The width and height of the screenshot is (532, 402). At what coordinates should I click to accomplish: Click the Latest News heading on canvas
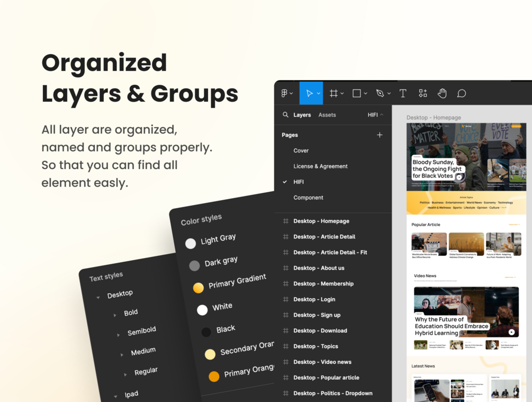point(423,366)
